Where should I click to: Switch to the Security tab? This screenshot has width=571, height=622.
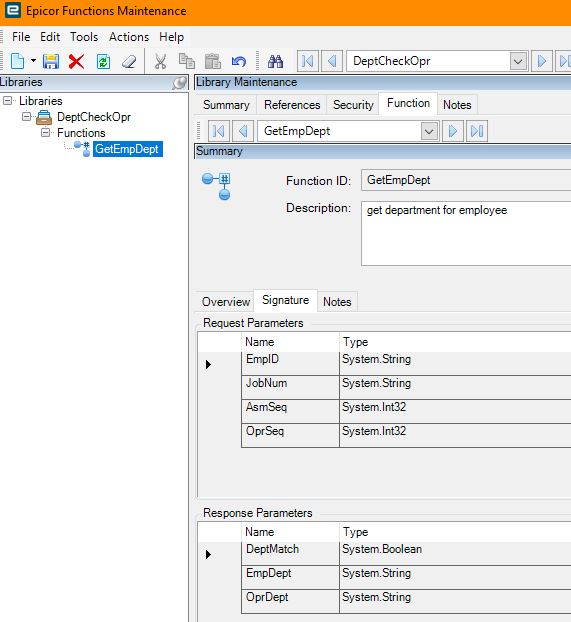click(x=353, y=105)
